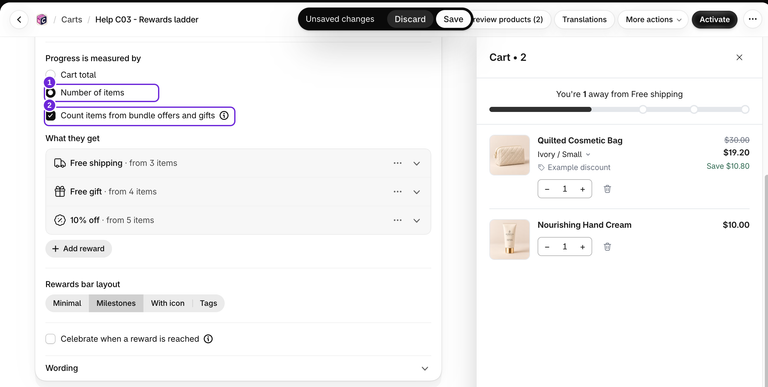Increase Quilted Cosmetic Bag quantity
768x387 pixels.
coord(582,189)
